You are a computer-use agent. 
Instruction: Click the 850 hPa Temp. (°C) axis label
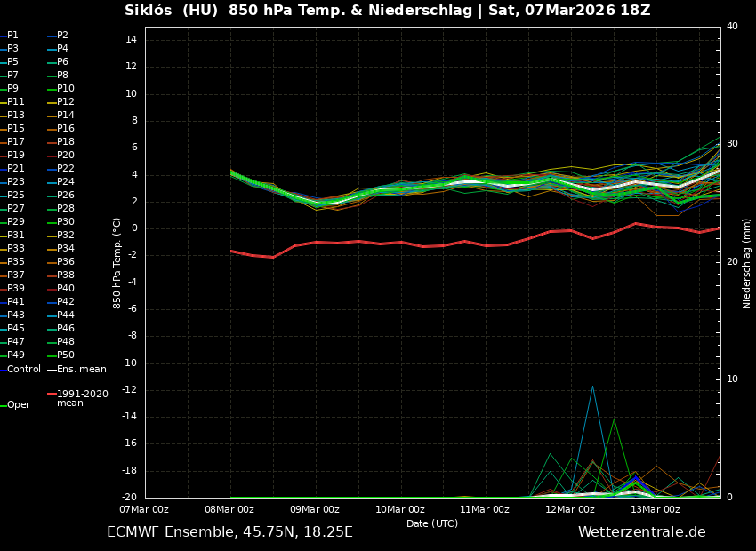pyautogui.click(x=117, y=263)
